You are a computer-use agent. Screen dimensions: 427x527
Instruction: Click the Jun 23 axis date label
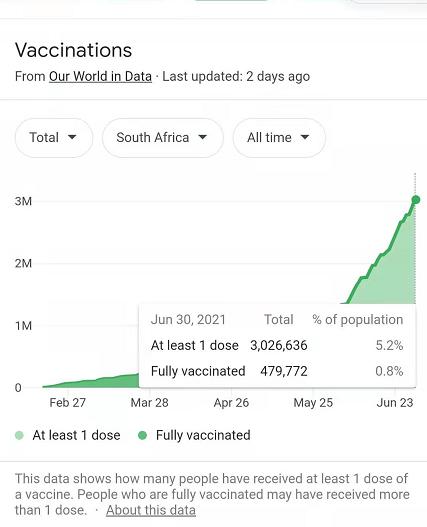click(395, 403)
